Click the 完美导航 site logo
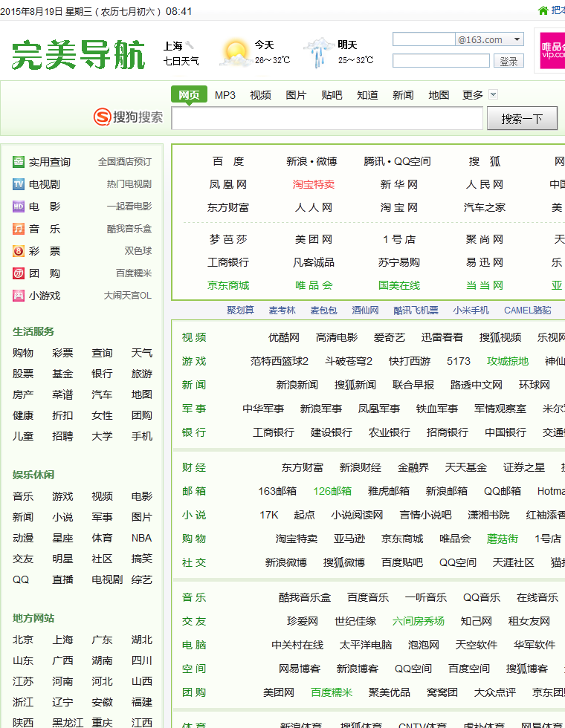 (78, 54)
